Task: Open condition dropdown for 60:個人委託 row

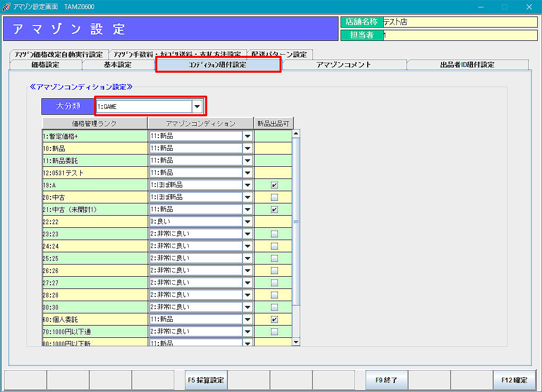Action: 247,319
